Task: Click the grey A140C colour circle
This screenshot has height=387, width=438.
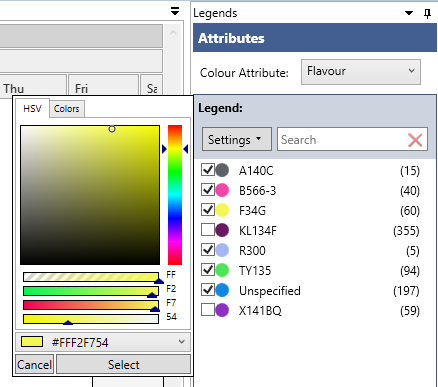Action: coord(222,170)
